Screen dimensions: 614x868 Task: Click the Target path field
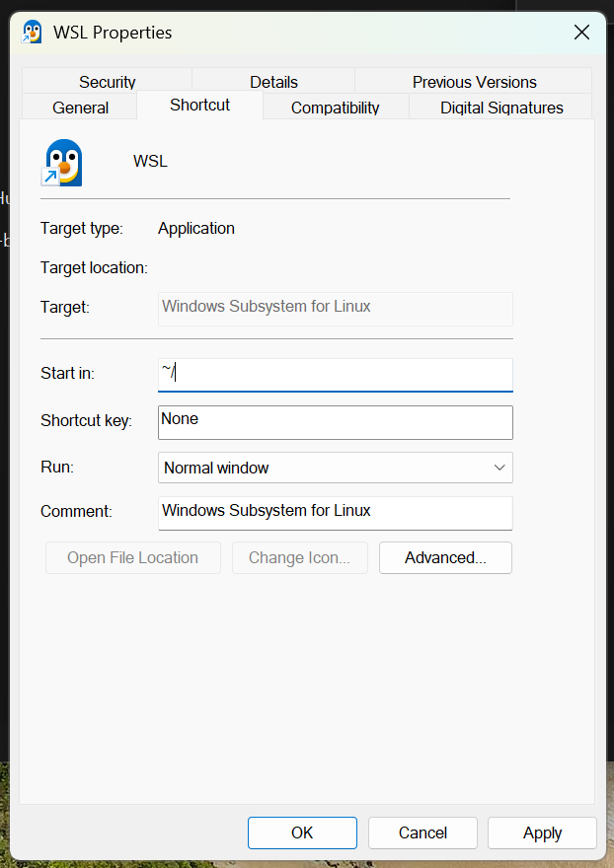point(335,308)
